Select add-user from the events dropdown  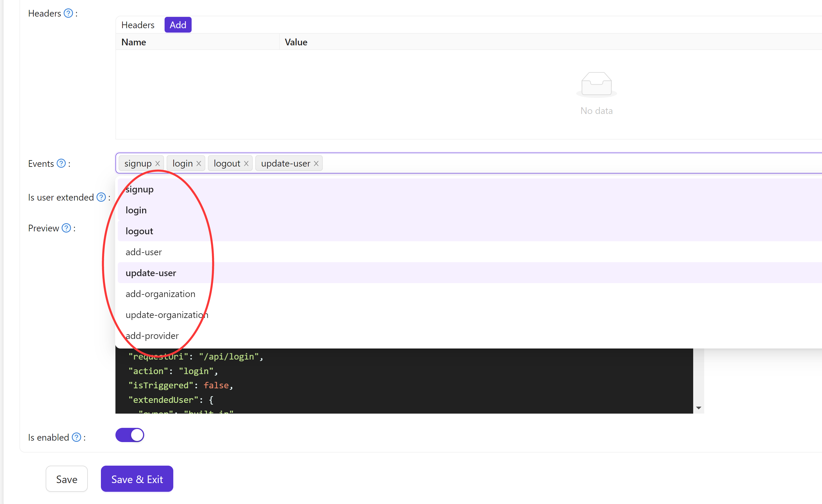tap(143, 252)
